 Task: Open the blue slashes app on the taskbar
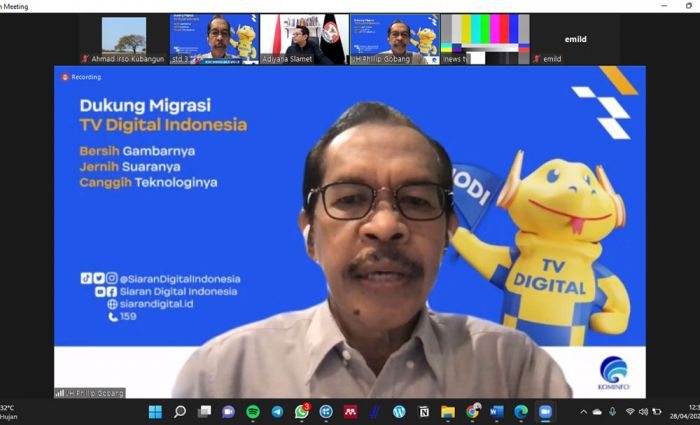tap(375, 412)
